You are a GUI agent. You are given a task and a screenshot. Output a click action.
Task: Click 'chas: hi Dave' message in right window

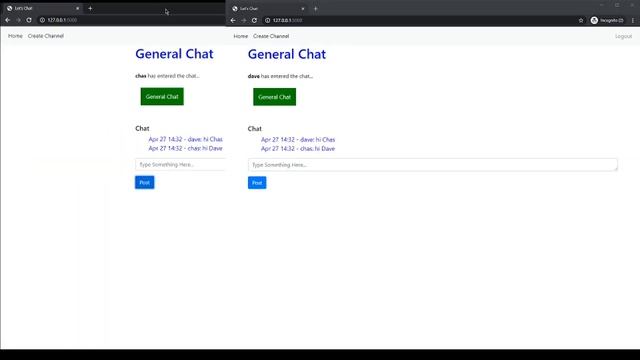(x=298, y=149)
